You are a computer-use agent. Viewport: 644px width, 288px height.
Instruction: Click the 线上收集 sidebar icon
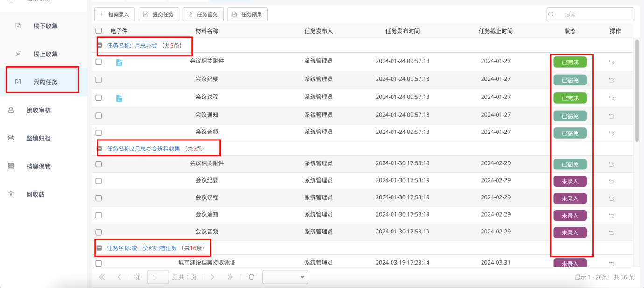click(x=18, y=54)
